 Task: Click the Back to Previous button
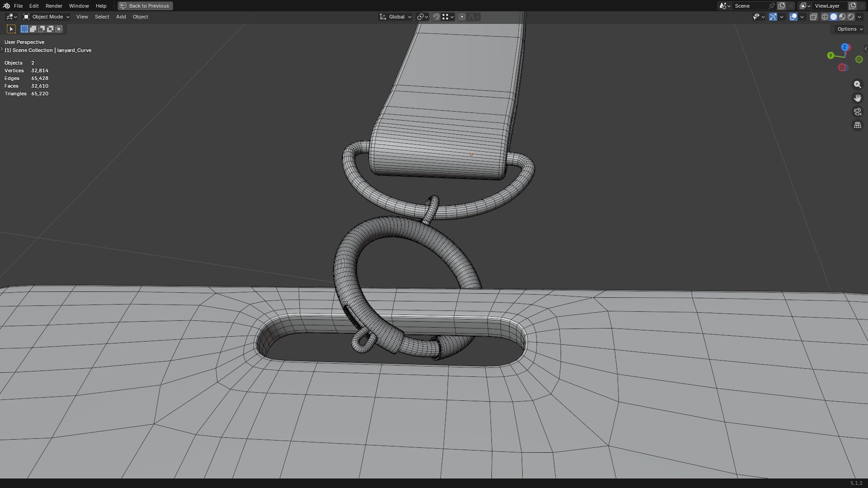click(x=145, y=6)
